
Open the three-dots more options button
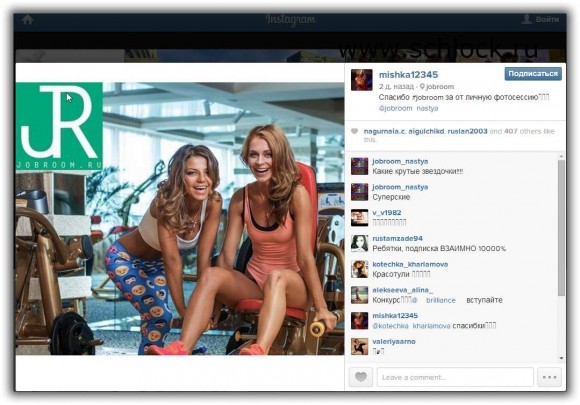549,377
